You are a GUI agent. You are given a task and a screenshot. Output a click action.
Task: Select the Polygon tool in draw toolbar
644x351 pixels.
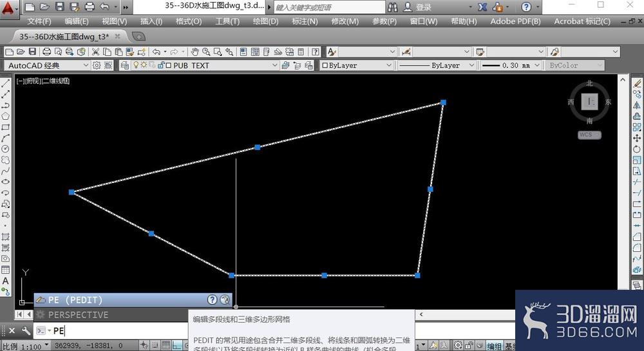[x=5, y=116]
